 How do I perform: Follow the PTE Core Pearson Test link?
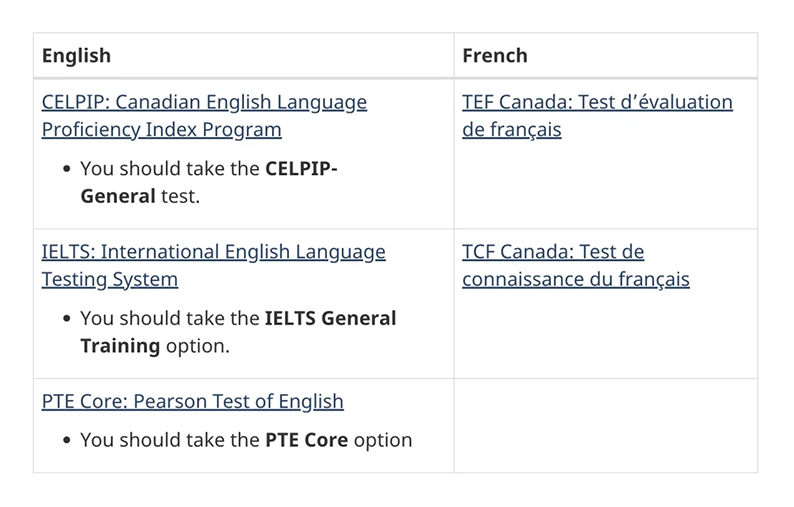click(x=192, y=402)
